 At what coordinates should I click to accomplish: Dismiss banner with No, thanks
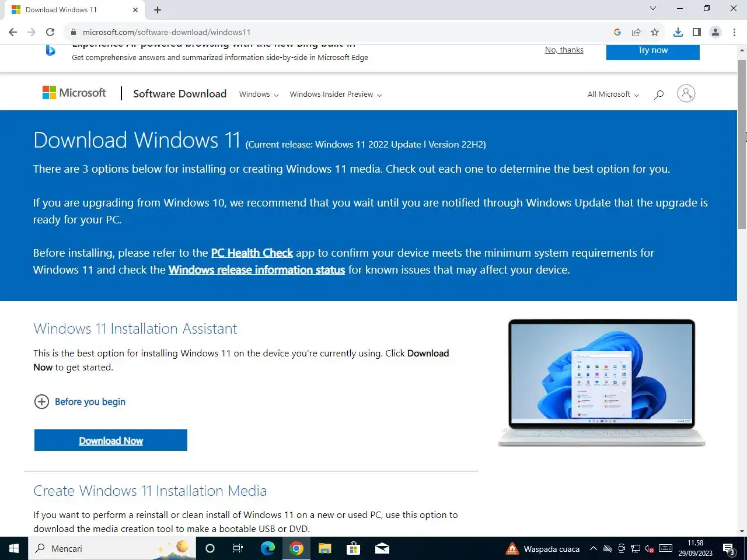(564, 50)
